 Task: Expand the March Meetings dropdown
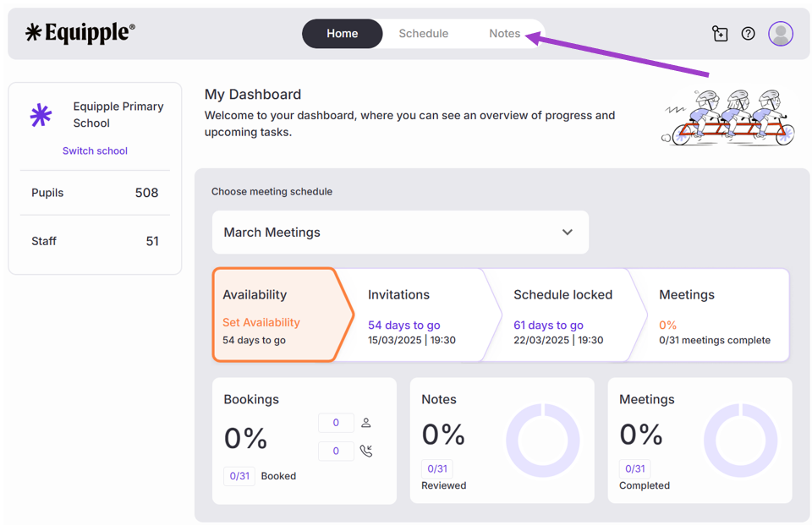(399, 233)
